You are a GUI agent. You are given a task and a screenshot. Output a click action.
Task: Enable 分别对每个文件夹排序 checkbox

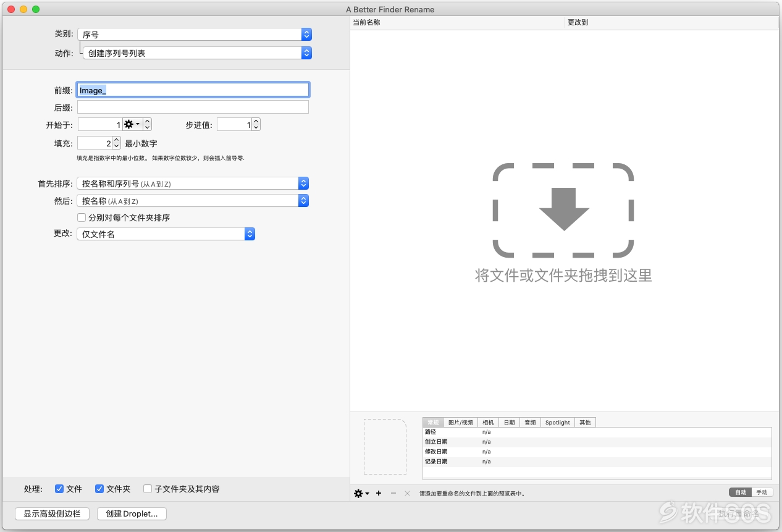82,217
